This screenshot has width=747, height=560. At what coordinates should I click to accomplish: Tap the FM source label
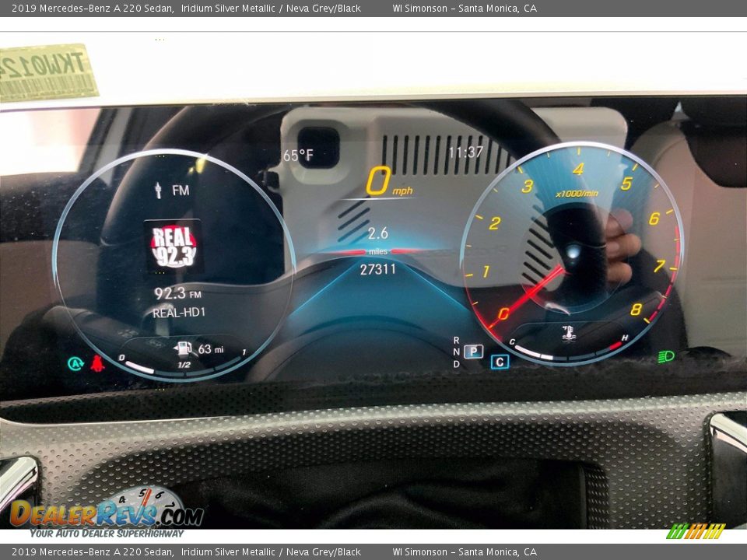click(x=181, y=191)
